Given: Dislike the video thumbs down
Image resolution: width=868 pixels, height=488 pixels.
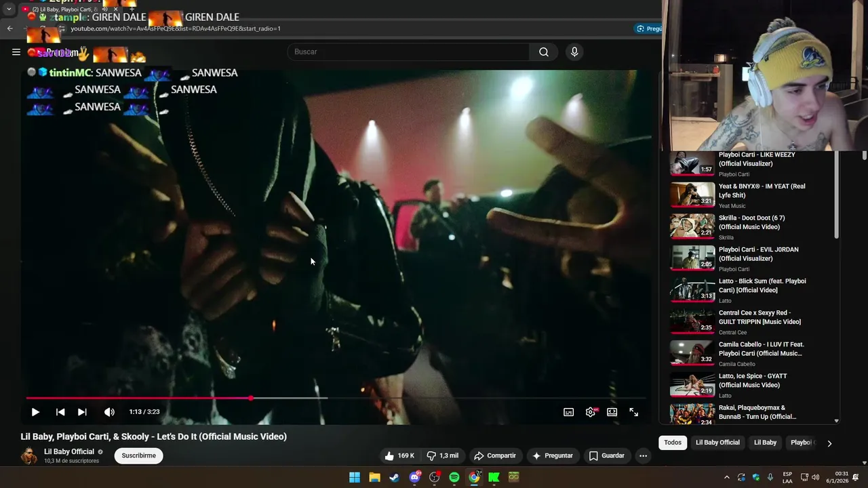Looking at the screenshot, I should coord(442,455).
